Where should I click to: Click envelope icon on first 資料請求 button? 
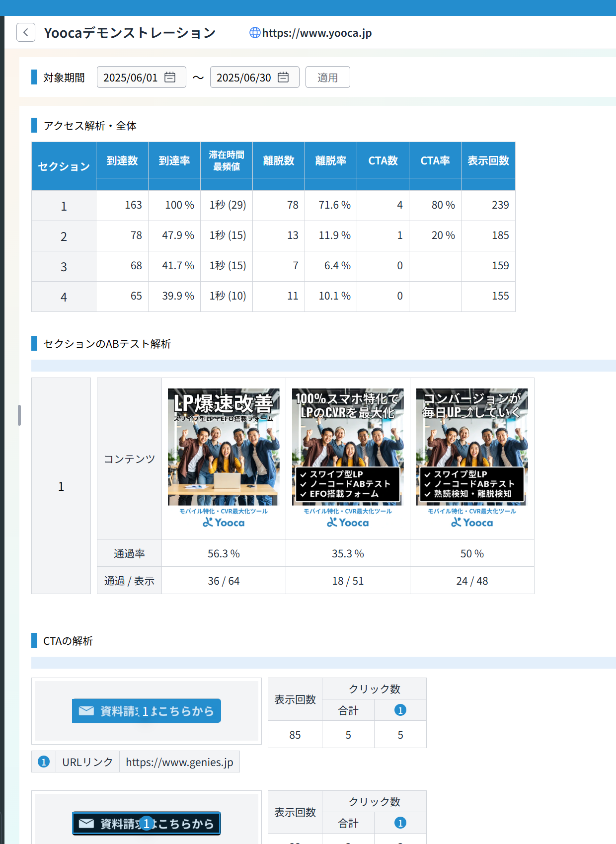[x=86, y=711]
